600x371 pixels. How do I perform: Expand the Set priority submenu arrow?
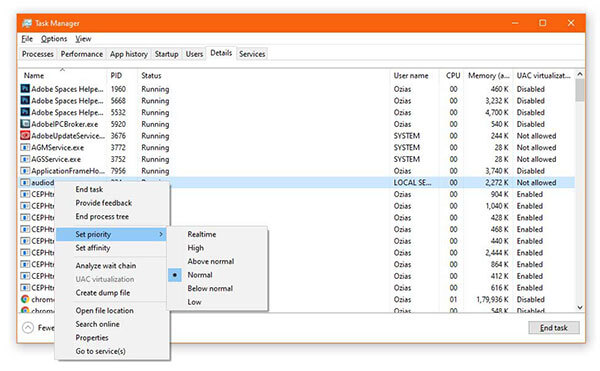[161, 234]
